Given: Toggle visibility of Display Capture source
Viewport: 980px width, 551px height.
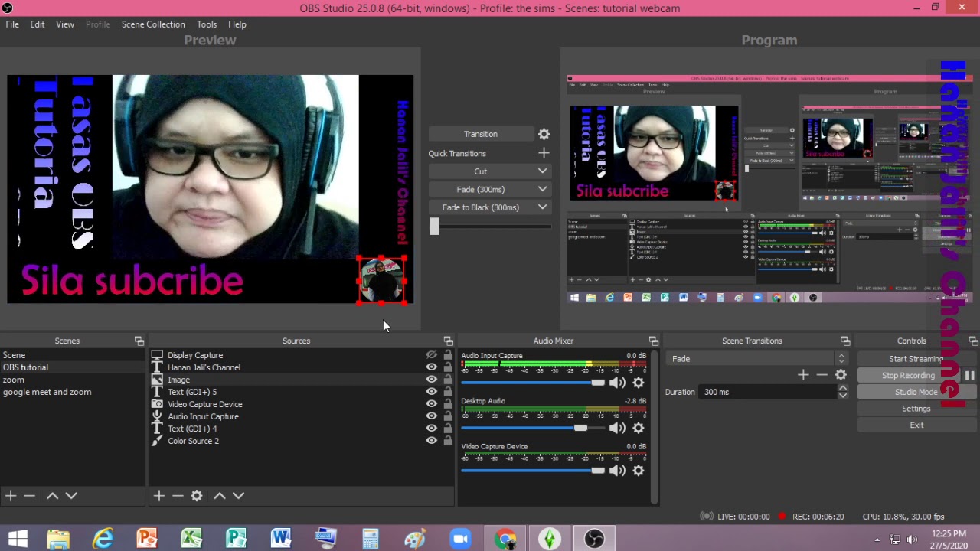Looking at the screenshot, I should tap(432, 355).
